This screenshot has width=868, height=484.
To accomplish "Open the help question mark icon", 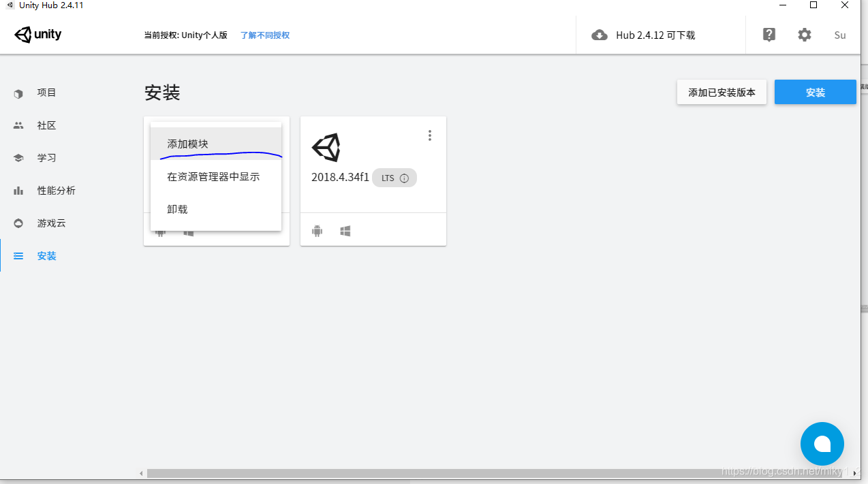I will 769,35.
